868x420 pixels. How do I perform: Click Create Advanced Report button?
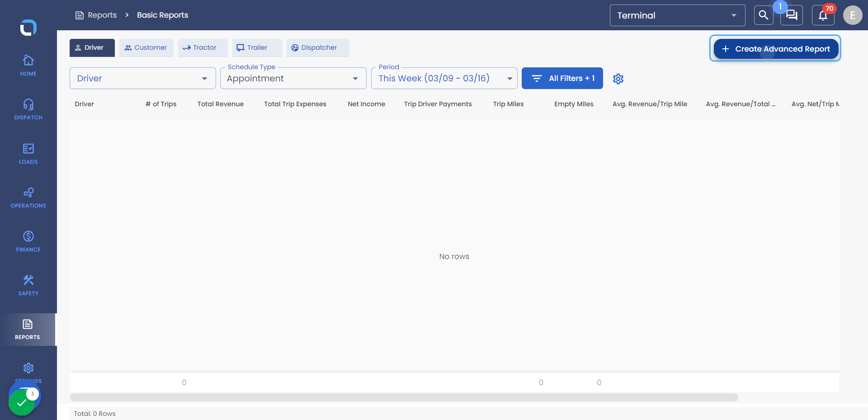[x=776, y=49]
